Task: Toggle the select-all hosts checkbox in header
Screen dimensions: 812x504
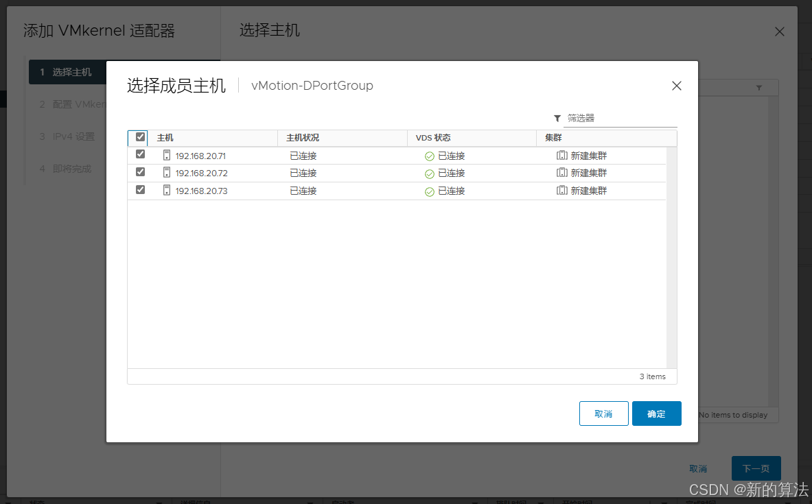Action: pyautogui.click(x=140, y=137)
